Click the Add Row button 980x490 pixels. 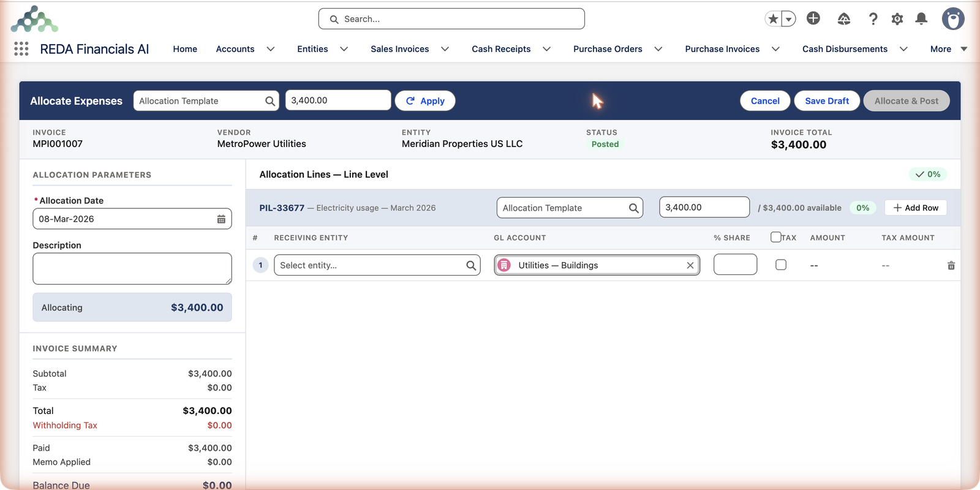[916, 208]
